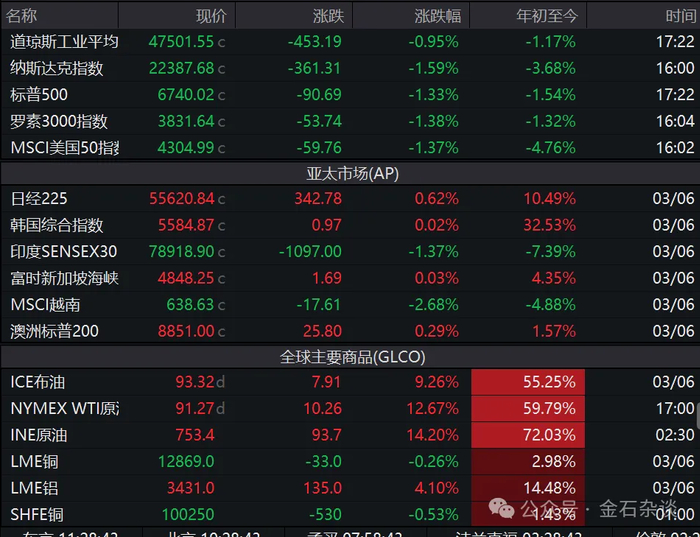This screenshot has height=537, width=700.
Task: Select the 标普500 index name
Action: coord(39,95)
